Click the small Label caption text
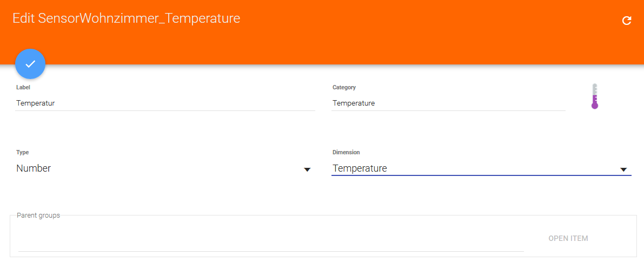Screen dimensions: 644x268 (x=23, y=87)
